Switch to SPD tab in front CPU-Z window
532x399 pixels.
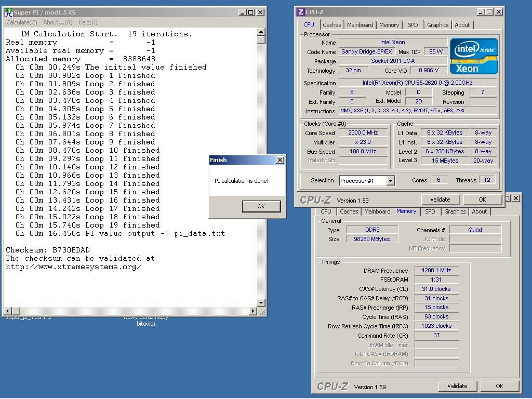(413, 25)
